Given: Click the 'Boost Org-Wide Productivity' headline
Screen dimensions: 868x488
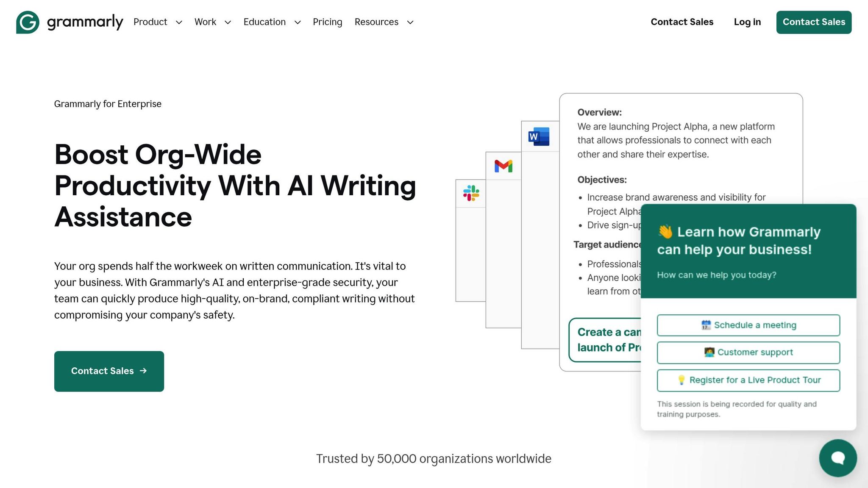Looking at the screenshot, I should pos(235,186).
